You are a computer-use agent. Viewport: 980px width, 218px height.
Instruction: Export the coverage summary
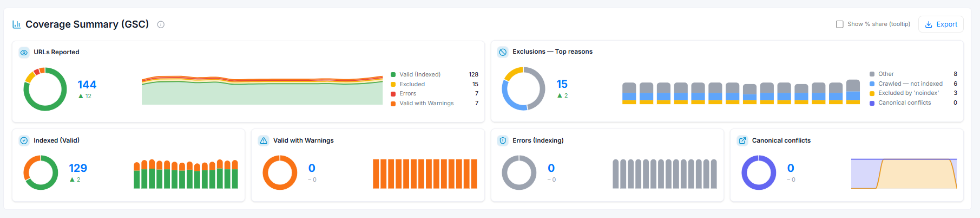(941, 24)
